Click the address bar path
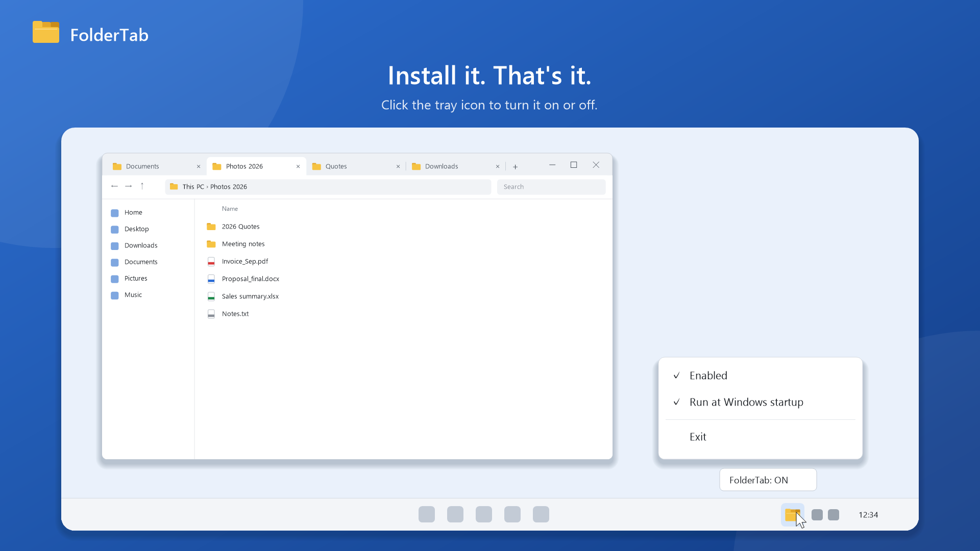Screen dimensions: 980x551 (x=328, y=187)
